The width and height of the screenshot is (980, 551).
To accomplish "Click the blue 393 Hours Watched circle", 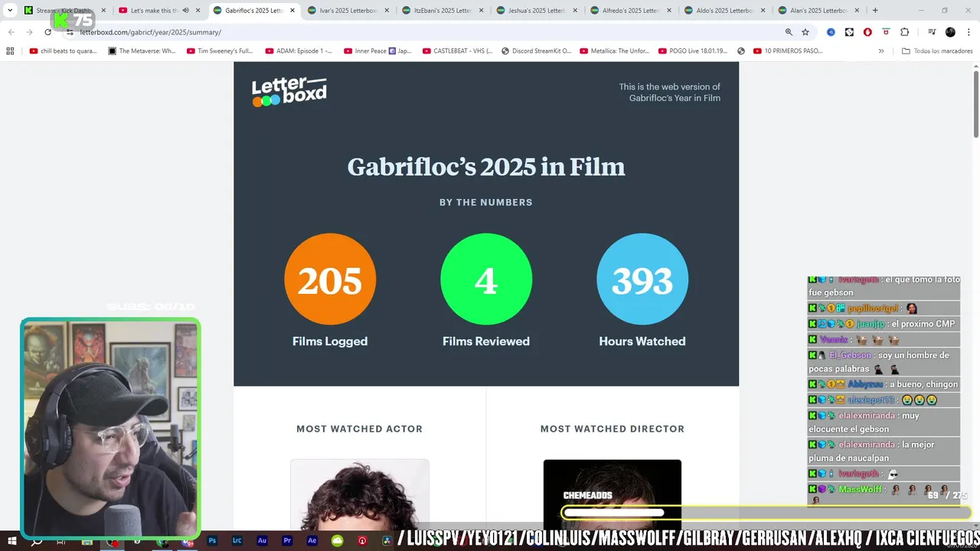I will (642, 279).
